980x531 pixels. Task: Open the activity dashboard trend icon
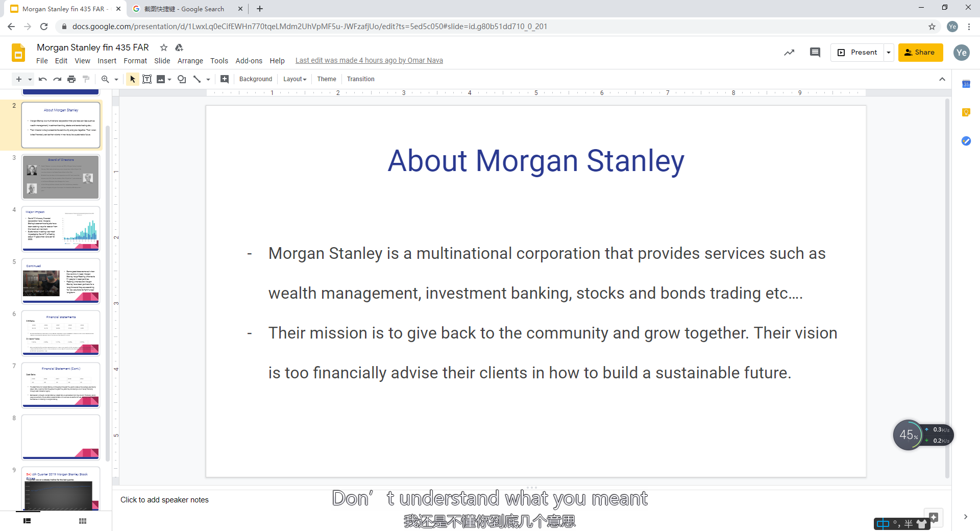pyautogui.click(x=789, y=53)
